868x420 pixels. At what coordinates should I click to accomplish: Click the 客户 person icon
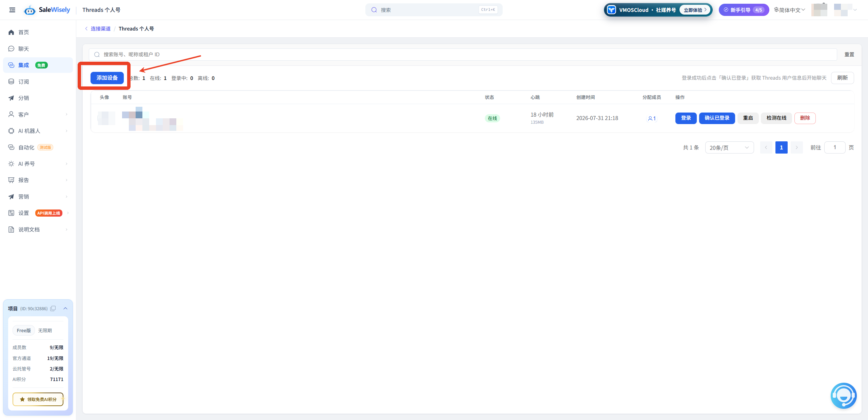click(11, 115)
